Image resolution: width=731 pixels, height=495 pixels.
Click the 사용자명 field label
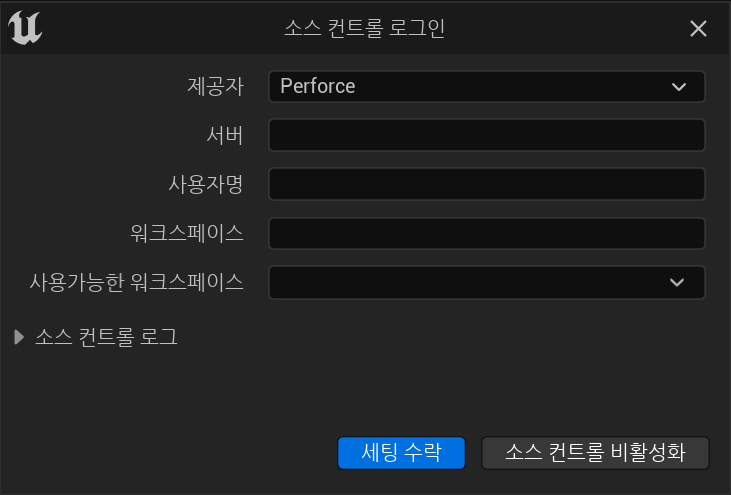tap(206, 184)
